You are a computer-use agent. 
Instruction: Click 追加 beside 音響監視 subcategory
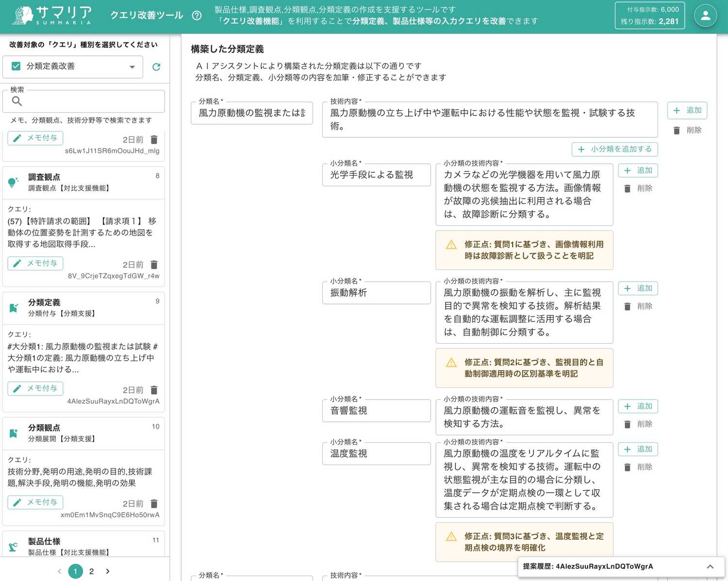tap(638, 406)
